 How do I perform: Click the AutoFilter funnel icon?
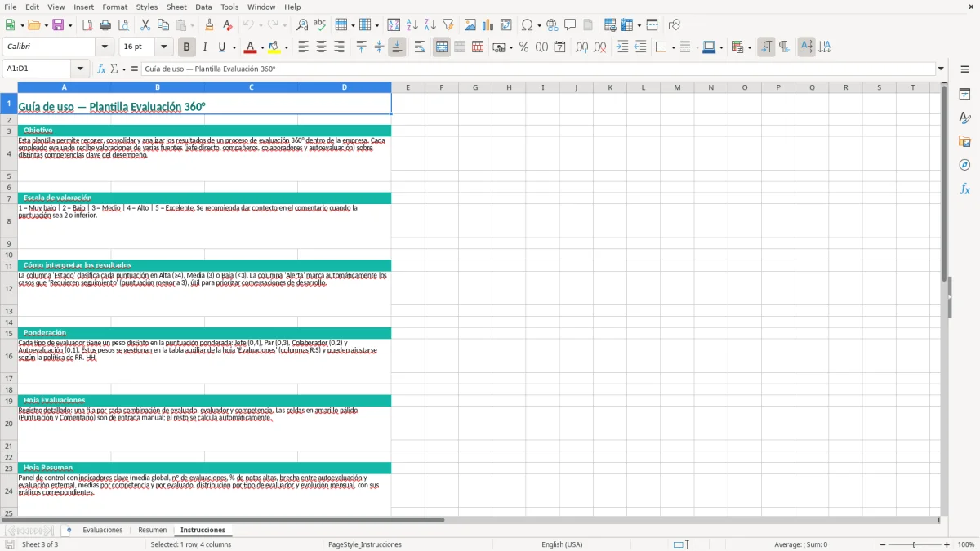448,25
